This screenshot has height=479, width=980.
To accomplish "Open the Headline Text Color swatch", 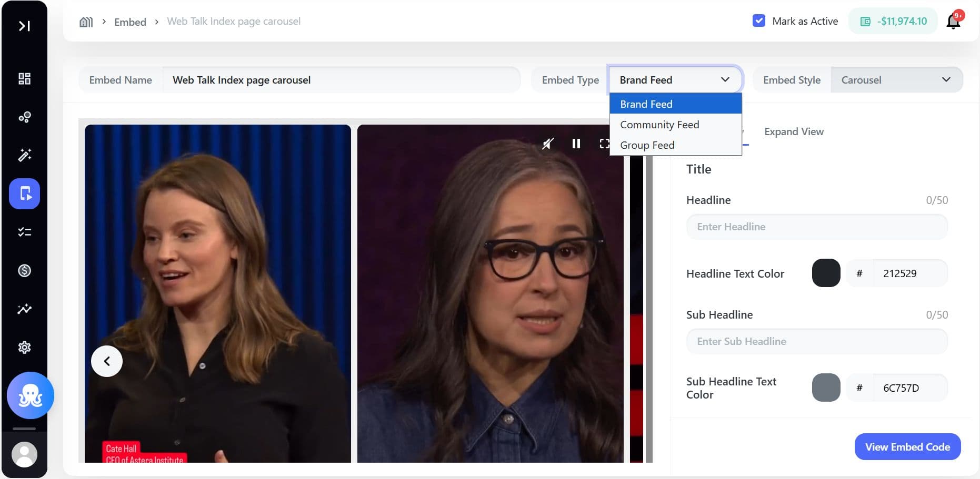I will [x=826, y=273].
